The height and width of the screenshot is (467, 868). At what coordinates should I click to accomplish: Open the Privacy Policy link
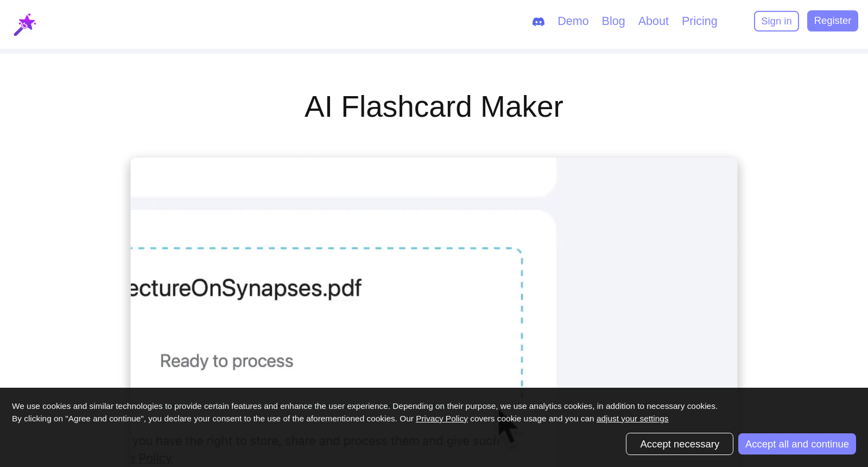tap(441, 418)
